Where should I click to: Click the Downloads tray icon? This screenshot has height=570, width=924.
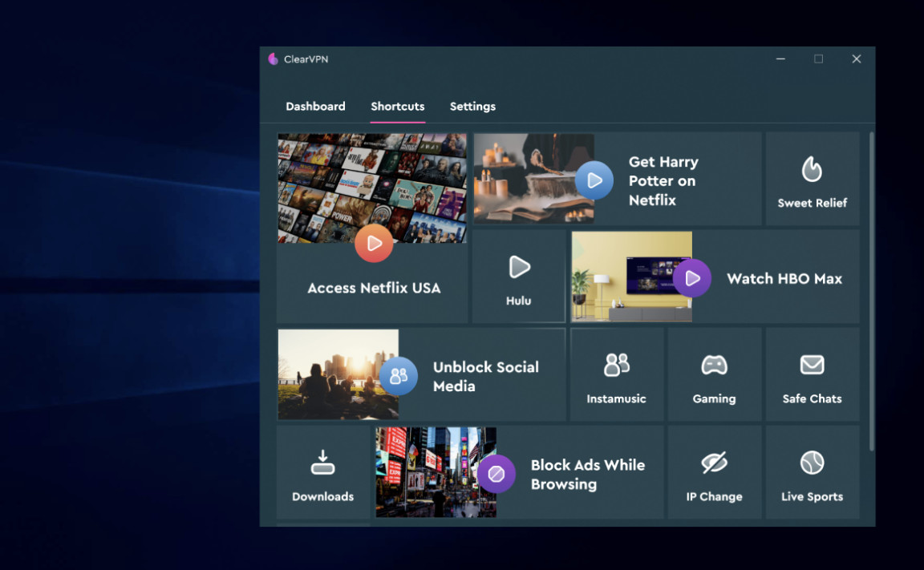(323, 463)
